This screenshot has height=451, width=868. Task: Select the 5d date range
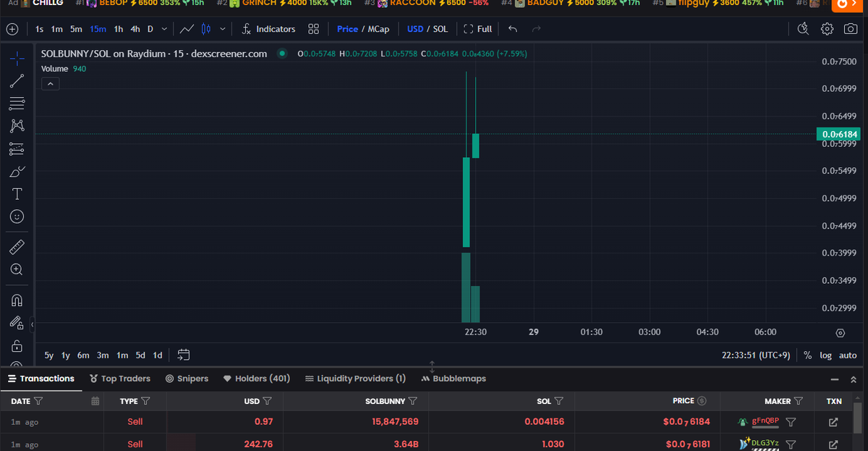140,355
